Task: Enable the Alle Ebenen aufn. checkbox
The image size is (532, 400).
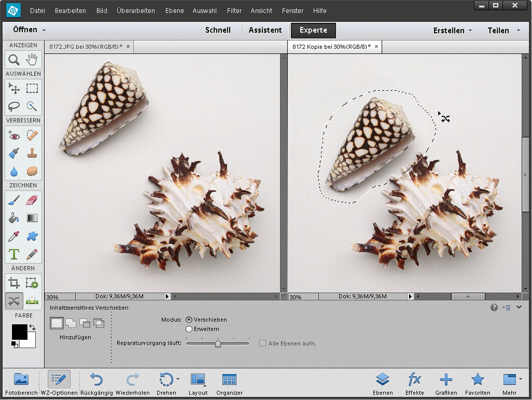Action: tap(263, 343)
